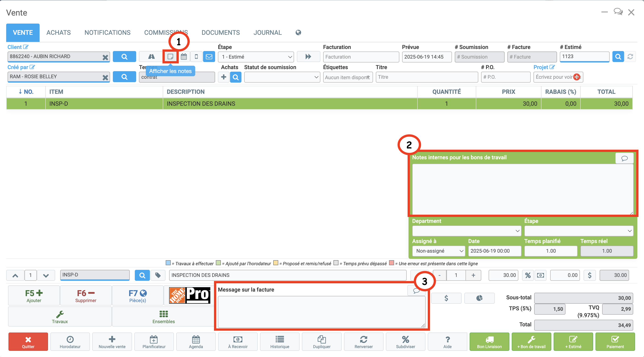Image resolution: width=644 pixels, height=357 pixels.
Task: Click the percent discount icon
Action: [x=528, y=275]
